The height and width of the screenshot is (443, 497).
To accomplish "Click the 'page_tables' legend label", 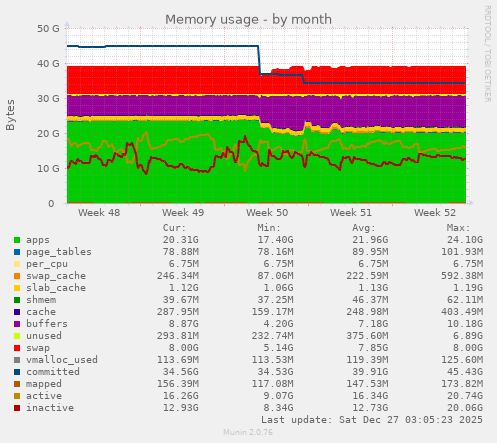I will coord(59,252).
